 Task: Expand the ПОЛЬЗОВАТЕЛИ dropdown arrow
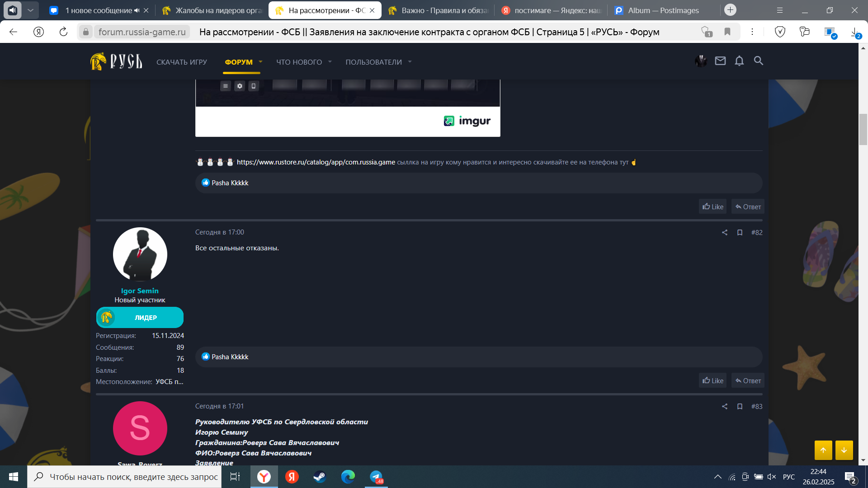410,62
